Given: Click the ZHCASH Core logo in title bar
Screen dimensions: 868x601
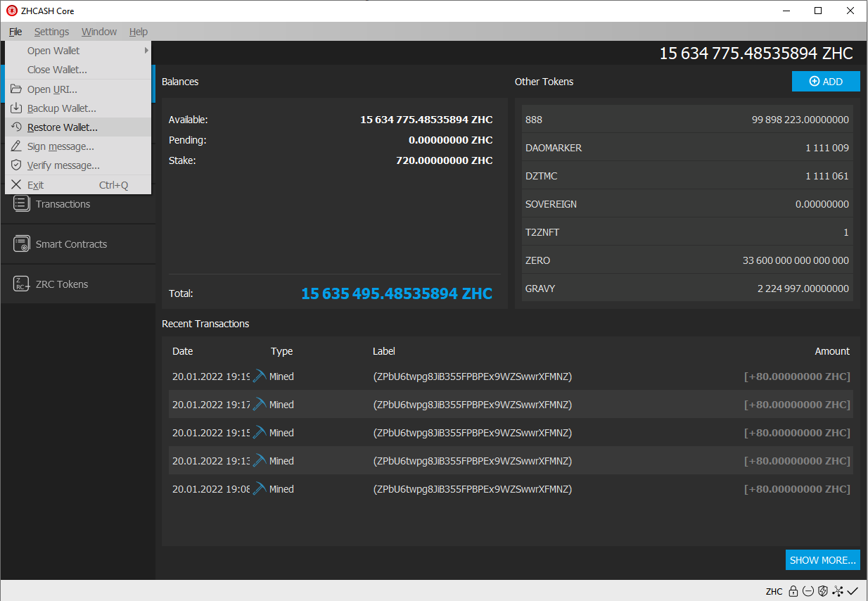Looking at the screenshot, I should click(x=11, y=11).
